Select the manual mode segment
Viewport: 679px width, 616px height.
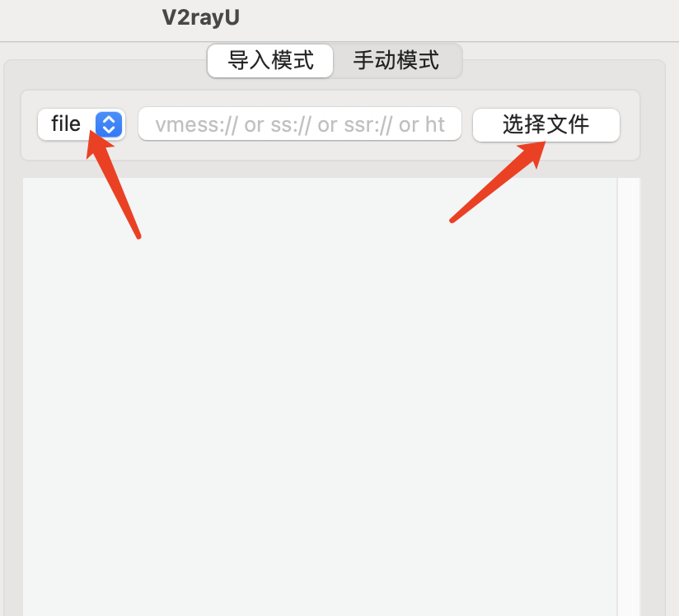(x=396, y=61)
